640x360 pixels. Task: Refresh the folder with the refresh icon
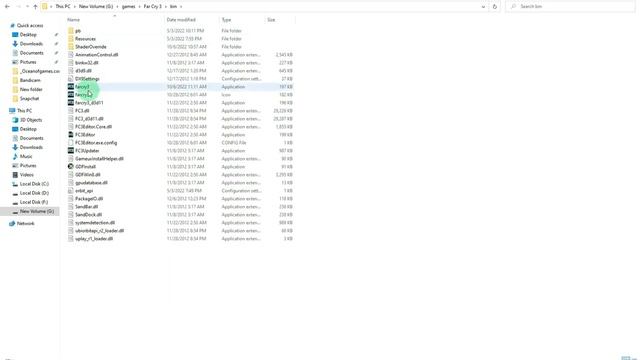click(x=495, y=7)
